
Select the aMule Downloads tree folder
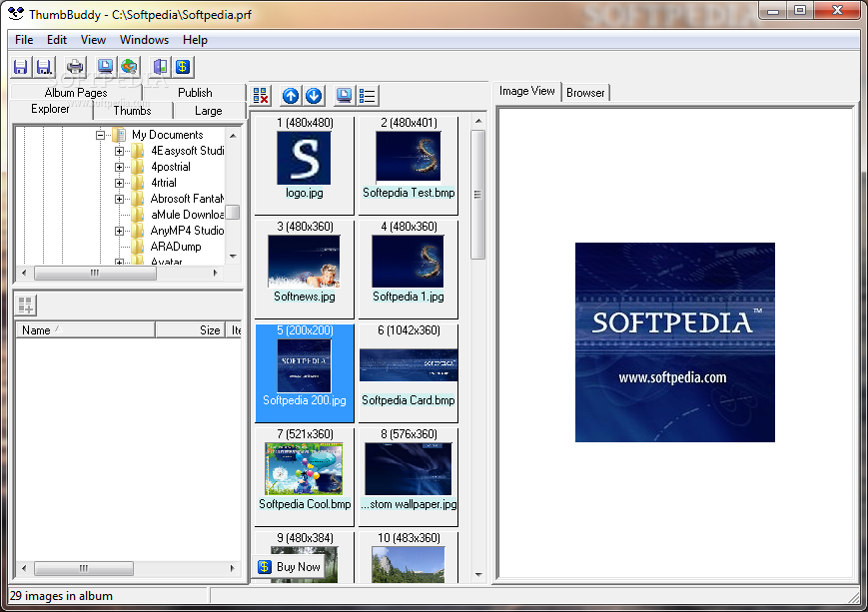point(187,215)
